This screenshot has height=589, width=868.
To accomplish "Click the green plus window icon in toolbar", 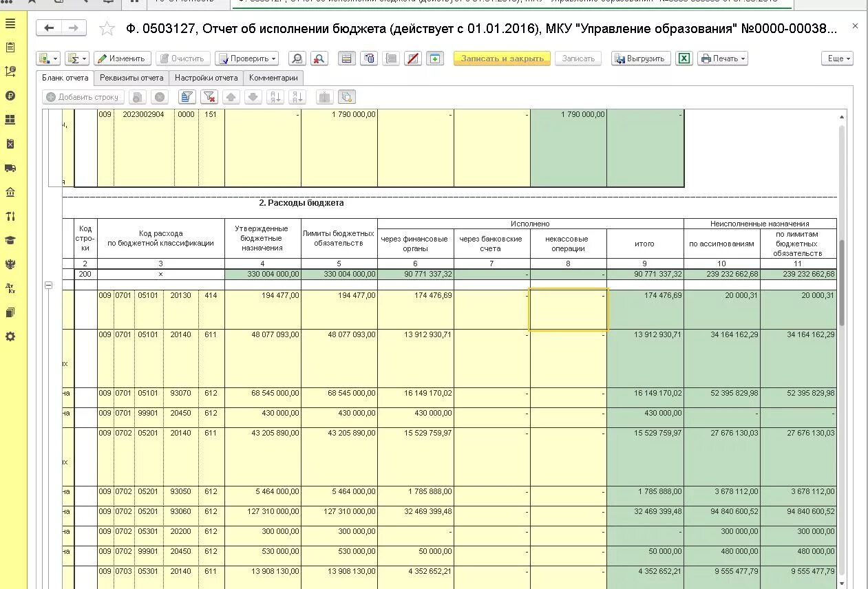I will 434,58.
